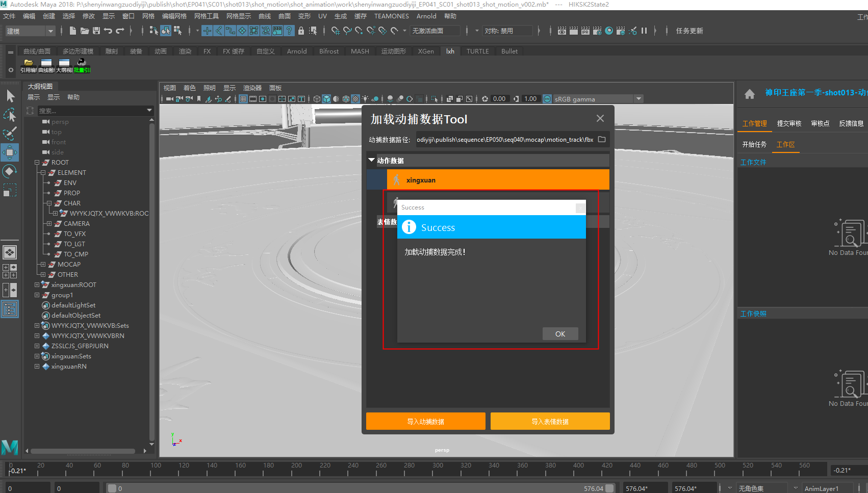The height and width of the screenshot is (493, 868).
Task: Click the Save scene icon
Action: pyautogui.click(x=96, y=31)
